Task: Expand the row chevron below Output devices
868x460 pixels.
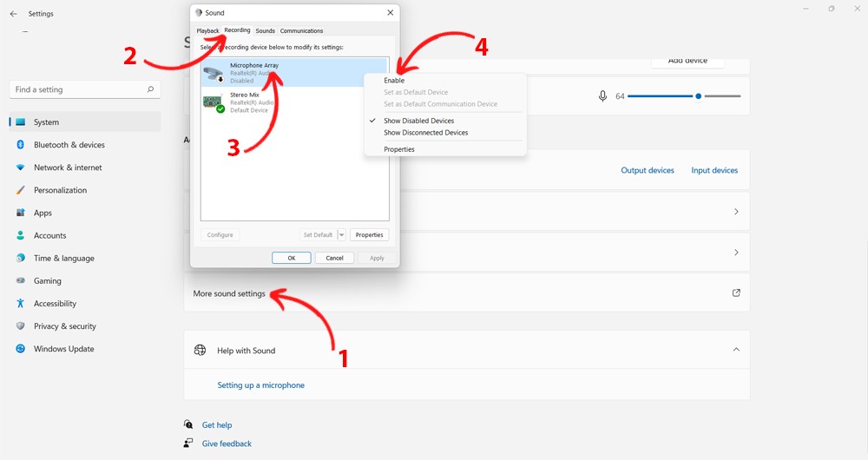Action: (736, 212)
